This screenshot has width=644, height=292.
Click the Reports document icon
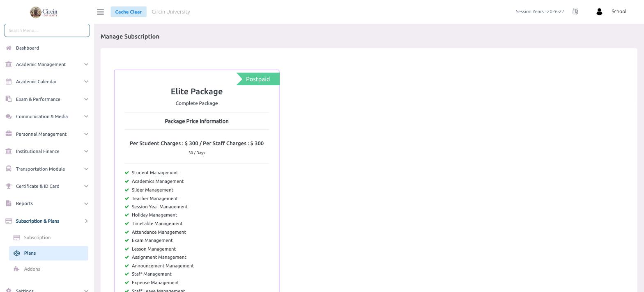[x=9, y=203]
